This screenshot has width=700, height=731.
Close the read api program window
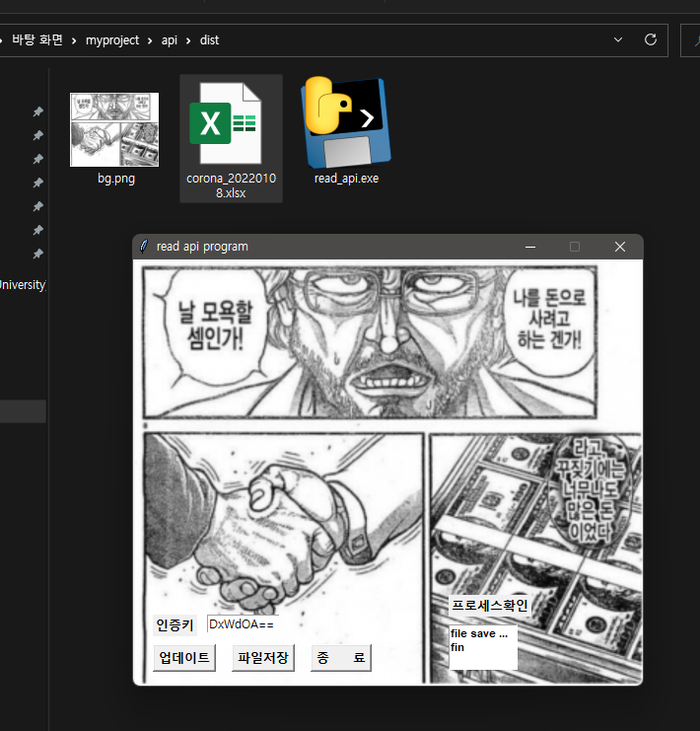[620, 247]
